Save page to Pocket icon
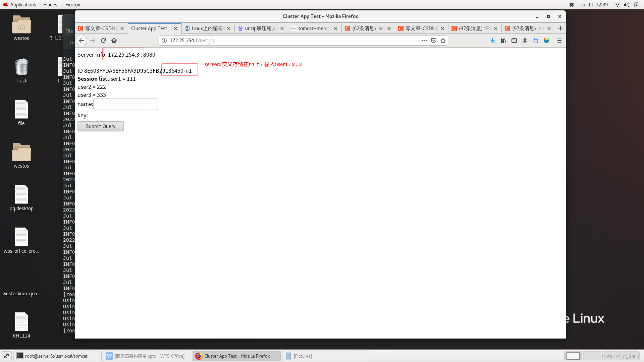 (x=434, y=41)
